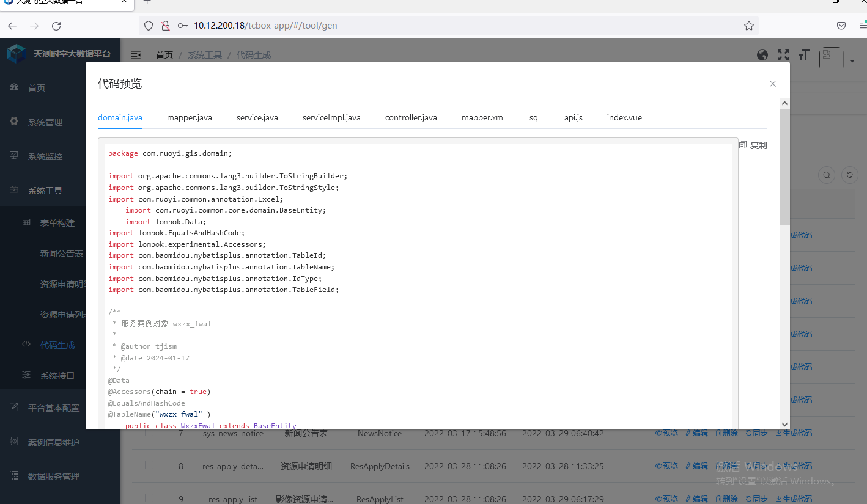
Task: Collapse the 系统工具 sidebar menu
Action: point(45,191)
